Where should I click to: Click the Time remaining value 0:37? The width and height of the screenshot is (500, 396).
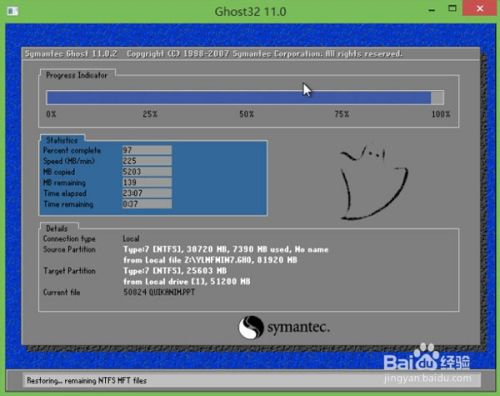tap(147, 204)
